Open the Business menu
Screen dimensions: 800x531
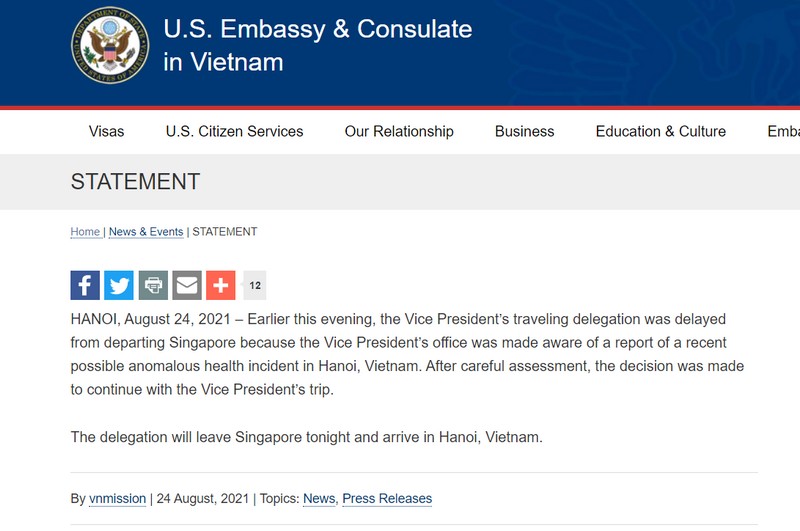click(x=524, y=132)
